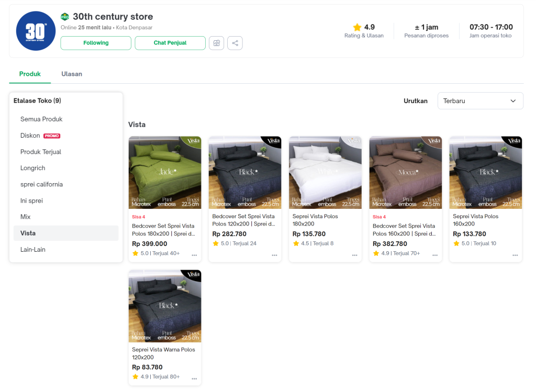Select sprei california storefront category
Screen dimensions: 536x392
coord(41,184)
